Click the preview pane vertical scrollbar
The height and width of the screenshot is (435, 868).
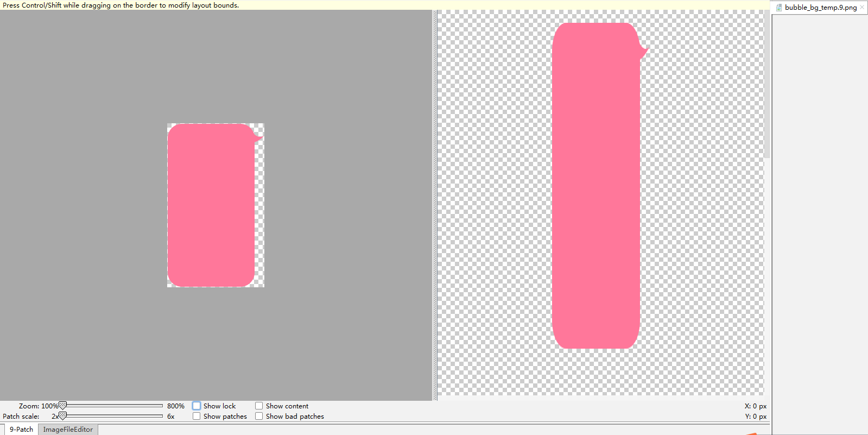pos(767,84)
